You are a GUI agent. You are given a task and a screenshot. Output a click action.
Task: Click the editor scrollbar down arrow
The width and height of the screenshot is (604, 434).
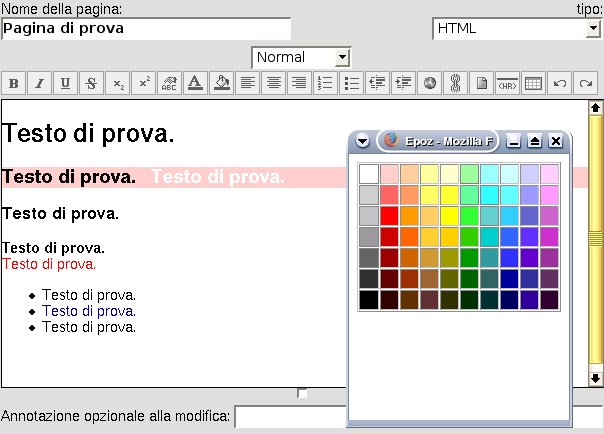(x=595, y=378)
